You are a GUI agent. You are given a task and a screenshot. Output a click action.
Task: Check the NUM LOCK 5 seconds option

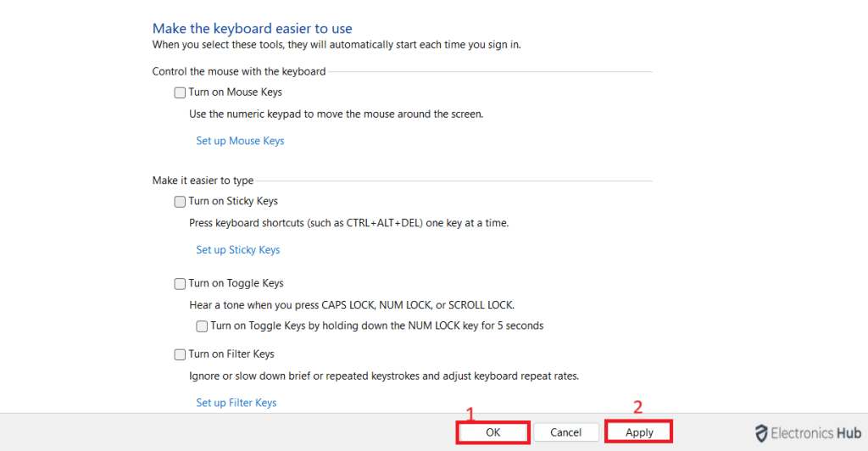(202, 326)
